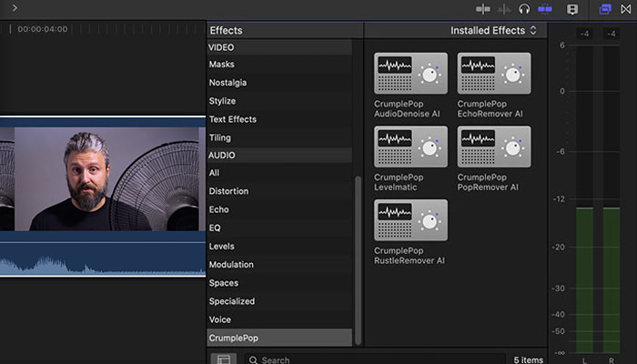Select the Voice audio category

point(279,319)
